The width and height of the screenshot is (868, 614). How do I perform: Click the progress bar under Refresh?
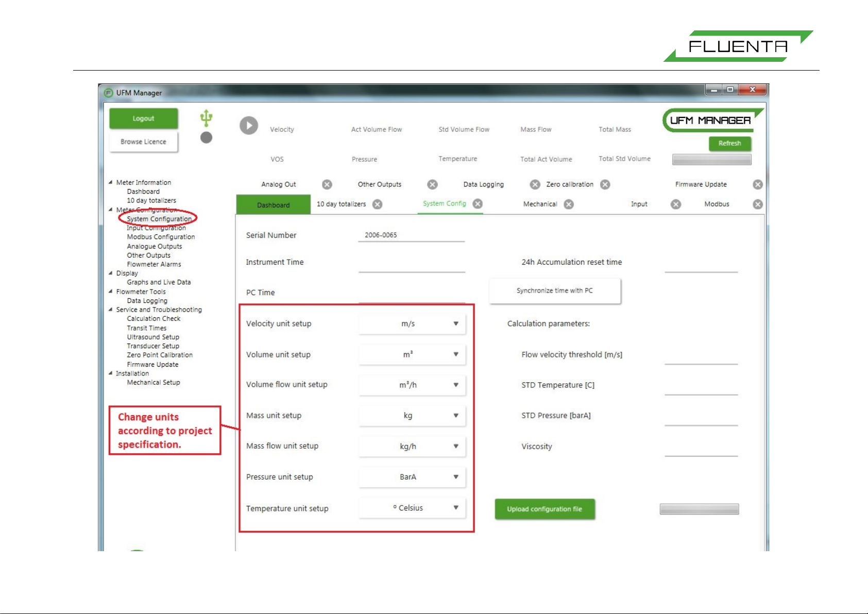click(711, 160)
